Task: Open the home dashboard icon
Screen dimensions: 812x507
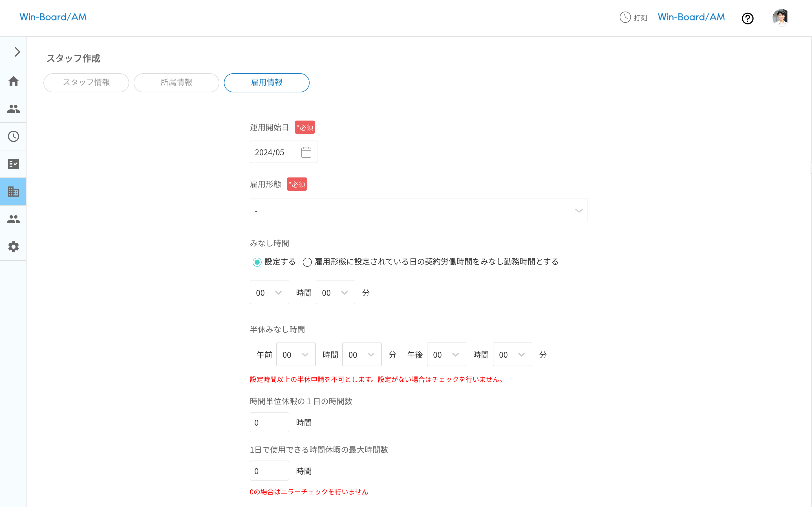Action: pyautogui.click(x=13, y=81)
